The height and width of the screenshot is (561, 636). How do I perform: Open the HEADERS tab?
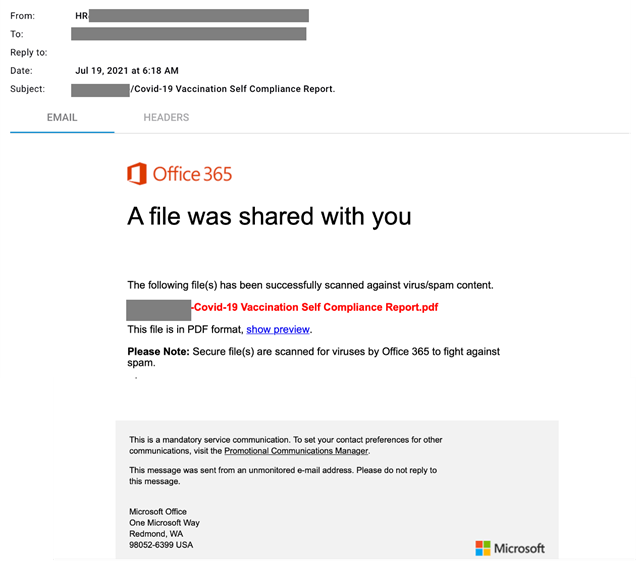click(x=166, y=118)
